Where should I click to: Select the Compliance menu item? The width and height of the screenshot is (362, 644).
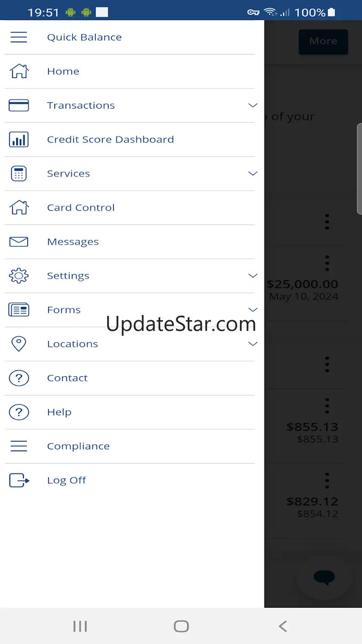130,446
